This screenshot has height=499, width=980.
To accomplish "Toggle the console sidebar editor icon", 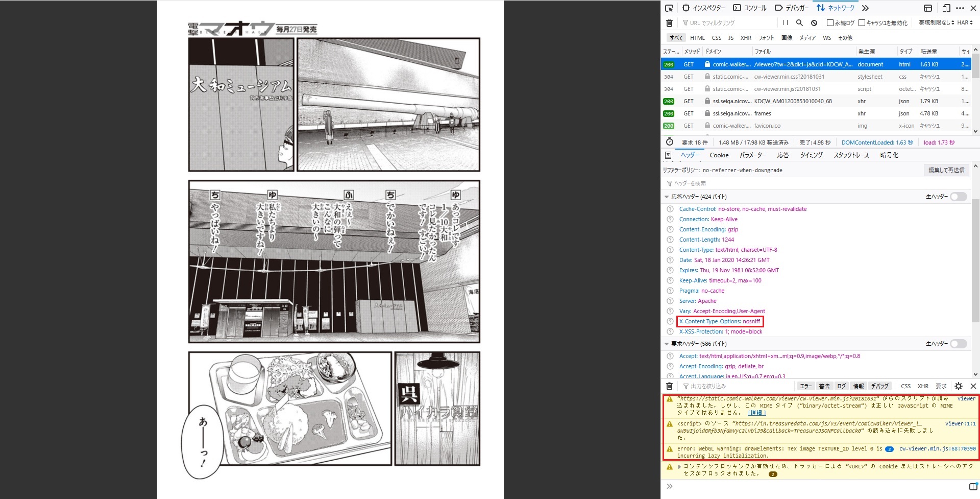I will (973, 486).
